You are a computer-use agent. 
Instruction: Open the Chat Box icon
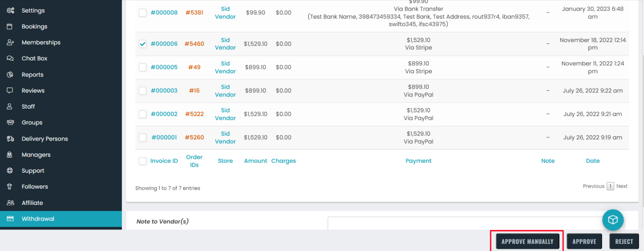[x=10, y=58]
